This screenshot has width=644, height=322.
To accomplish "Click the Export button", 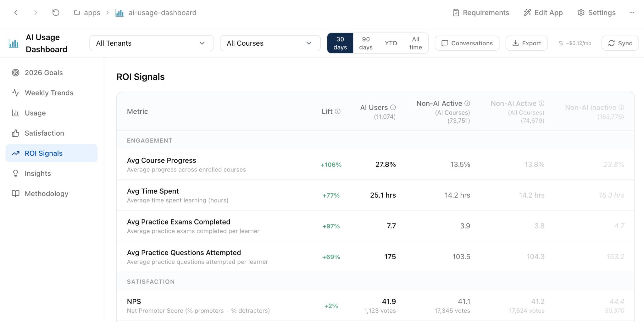I will click(x=526, y=43).
